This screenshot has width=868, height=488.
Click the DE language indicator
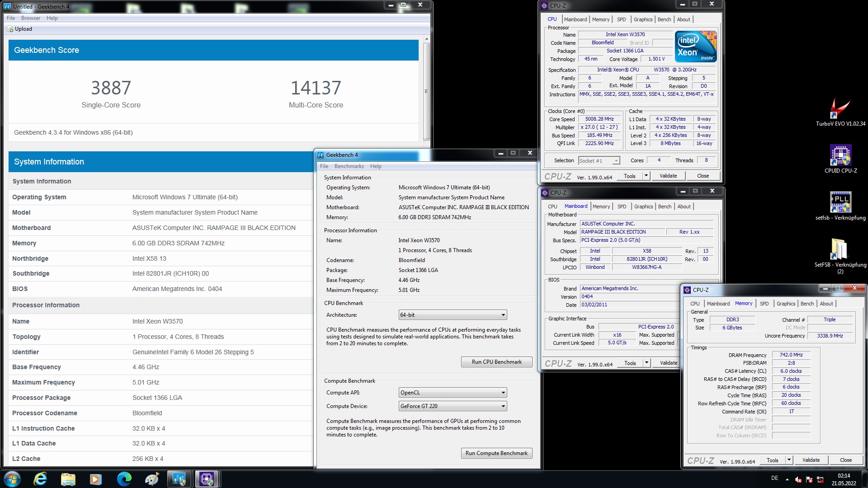774,478
